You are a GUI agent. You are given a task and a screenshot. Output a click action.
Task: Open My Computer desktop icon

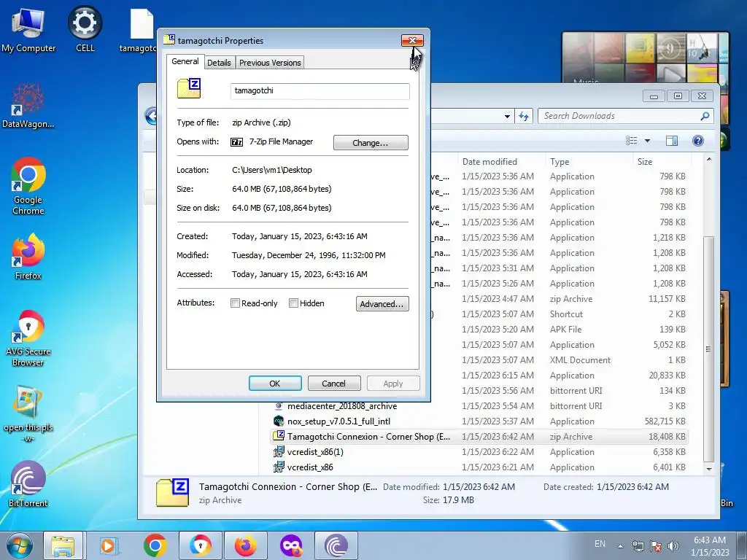tap(28, 29)
